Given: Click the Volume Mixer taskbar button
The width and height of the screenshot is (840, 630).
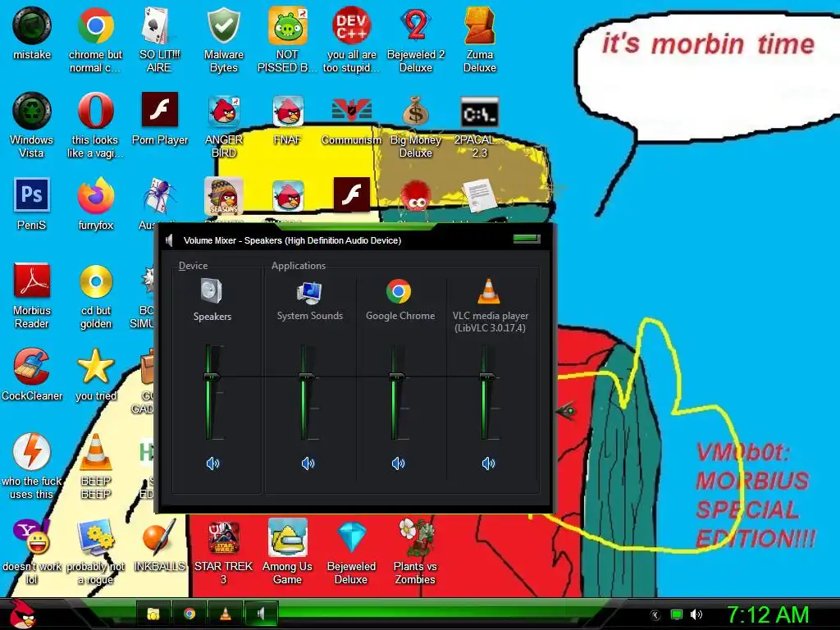Looking at the screenshot, I should (261, 614).
